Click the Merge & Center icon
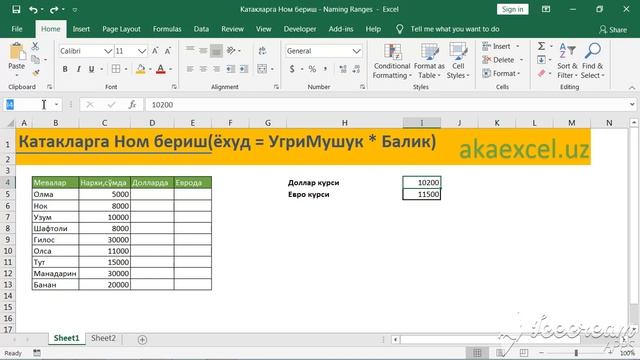 (262, 69)
